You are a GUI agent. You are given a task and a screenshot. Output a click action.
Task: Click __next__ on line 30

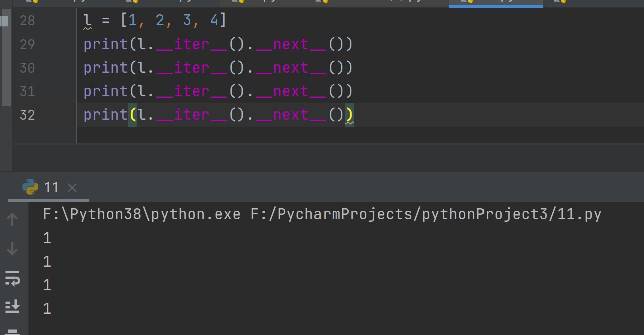[x=291, y=68]
